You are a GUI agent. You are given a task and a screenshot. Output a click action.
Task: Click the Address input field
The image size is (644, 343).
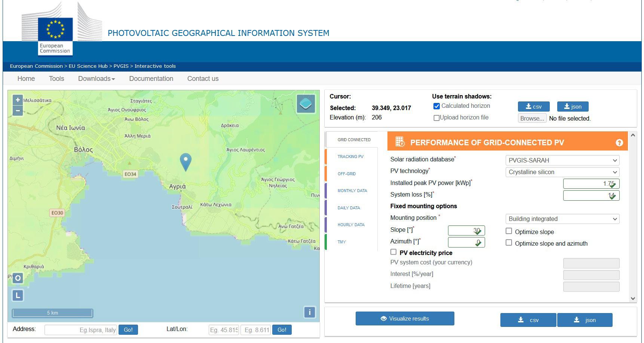point(81,330)
